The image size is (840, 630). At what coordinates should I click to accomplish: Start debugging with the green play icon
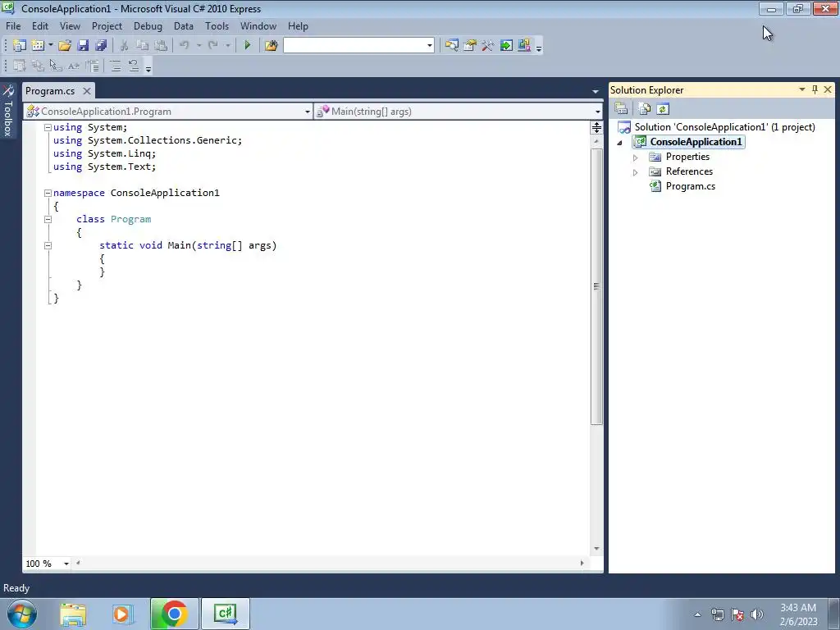[247, 46]
